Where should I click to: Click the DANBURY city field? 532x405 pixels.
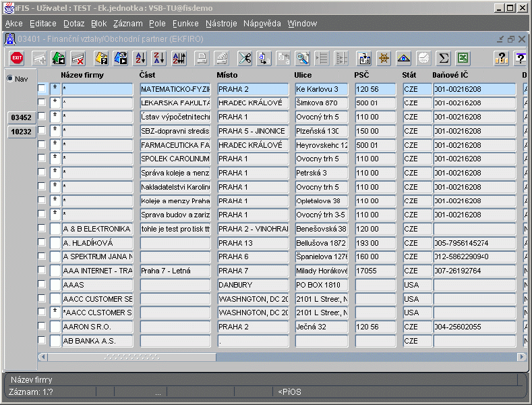tap(253, 285)
